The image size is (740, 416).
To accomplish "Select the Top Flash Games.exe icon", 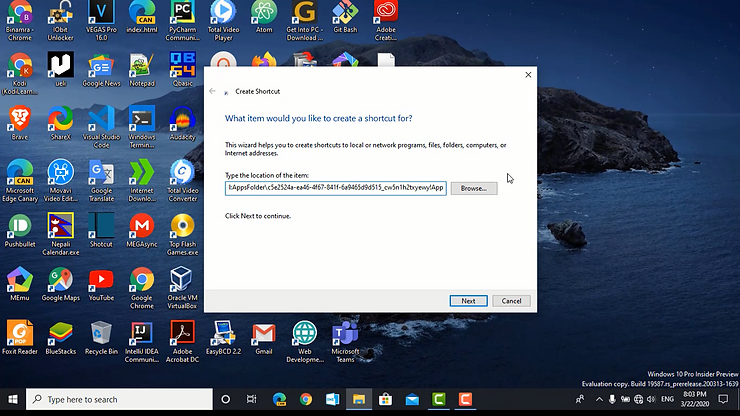I will coord(183,234).
